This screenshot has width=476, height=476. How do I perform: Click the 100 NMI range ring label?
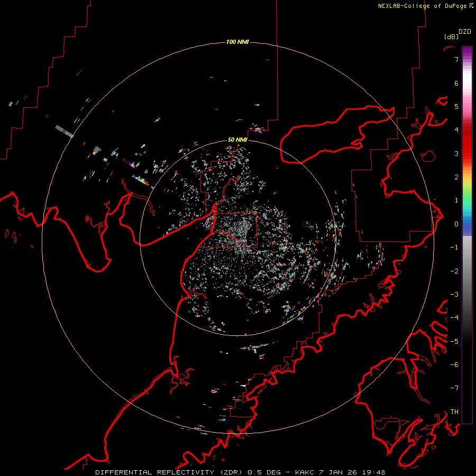[237, 42]
